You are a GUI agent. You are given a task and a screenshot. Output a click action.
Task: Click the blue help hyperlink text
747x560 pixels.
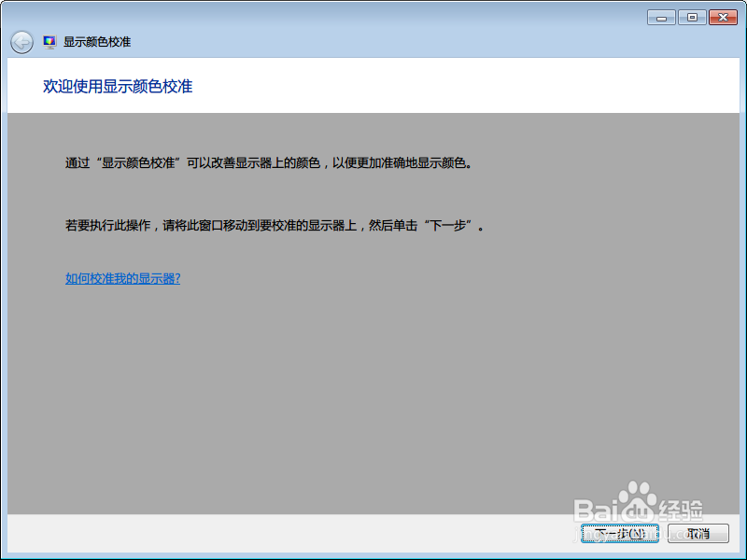pyautogui.click(x=122, y=278)
